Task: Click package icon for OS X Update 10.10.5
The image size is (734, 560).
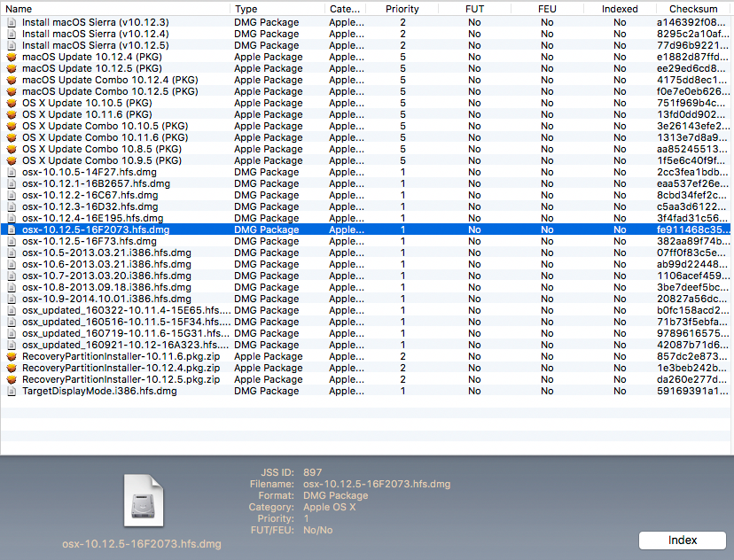Action: 12,103
